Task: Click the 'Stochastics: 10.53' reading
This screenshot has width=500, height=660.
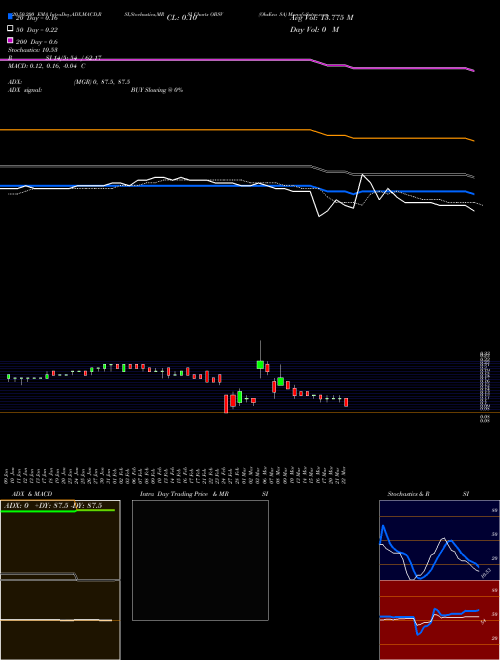Action: coord(33,50)
